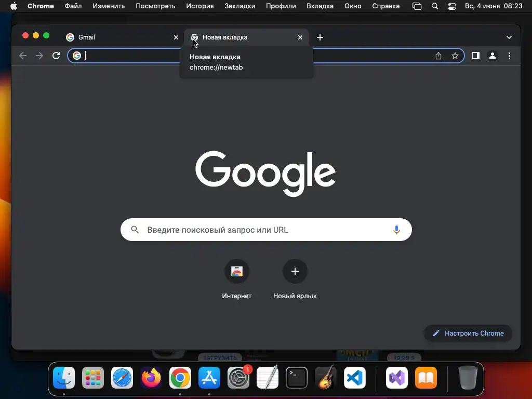The height and width of the screenshot is (399, 532).
Task: Open the Вкладка menu
Action: point(320,6)
